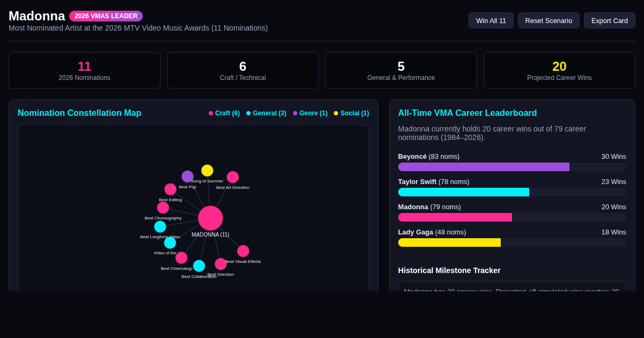
Task: Select the Best Choreography node
Action: 163,208
